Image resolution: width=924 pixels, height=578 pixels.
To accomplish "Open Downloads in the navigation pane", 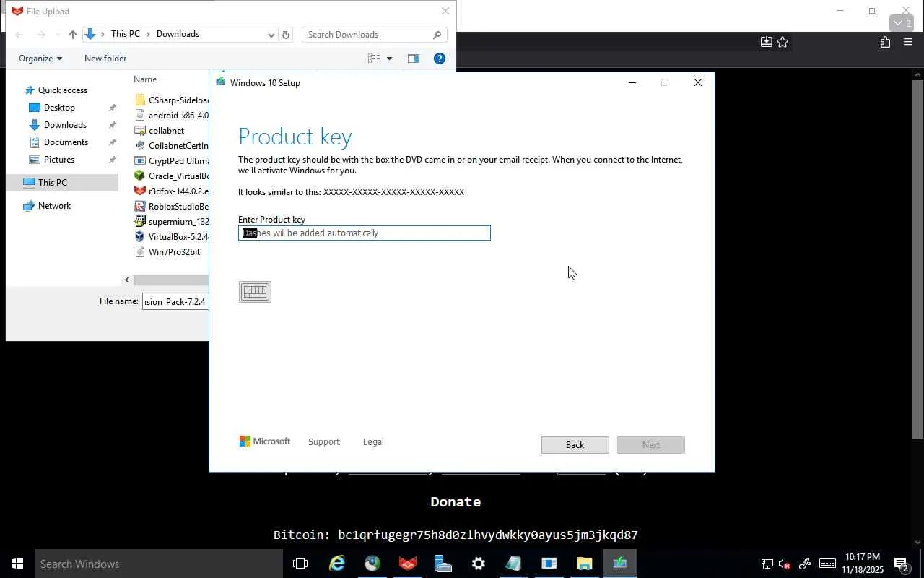I will (x=65, y=125).
